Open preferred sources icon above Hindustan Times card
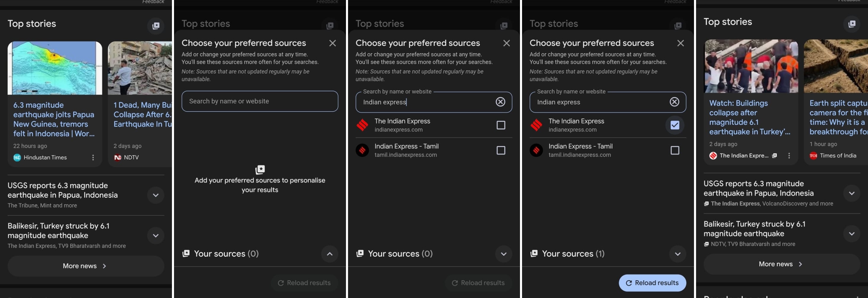Viewport: 868px width, 298px height. coord(156,26)
